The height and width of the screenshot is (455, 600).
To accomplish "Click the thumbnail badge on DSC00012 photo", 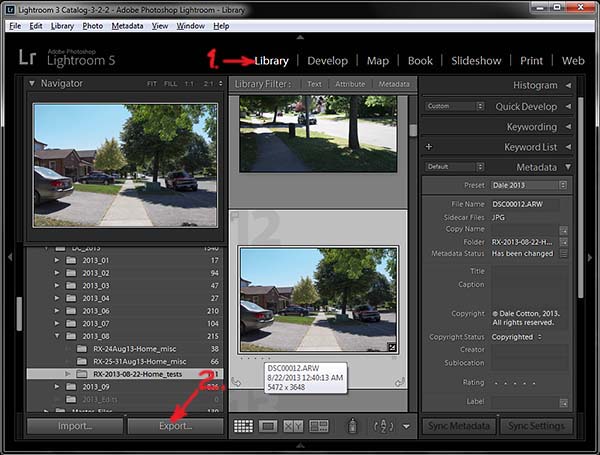I will [392, 347].
